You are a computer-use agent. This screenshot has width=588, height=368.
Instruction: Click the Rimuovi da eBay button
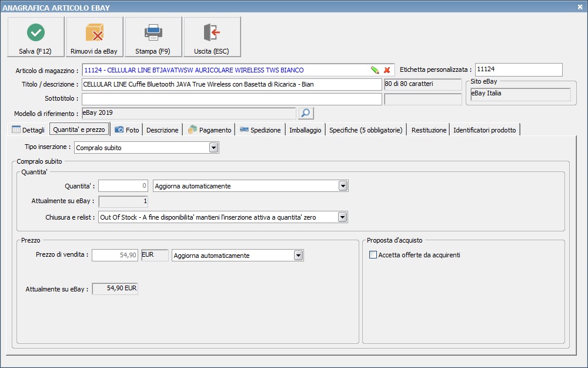(94, 37)
